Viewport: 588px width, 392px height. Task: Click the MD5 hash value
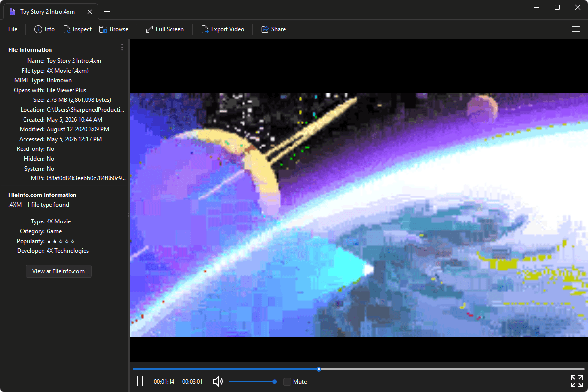[x=86, y=178]
